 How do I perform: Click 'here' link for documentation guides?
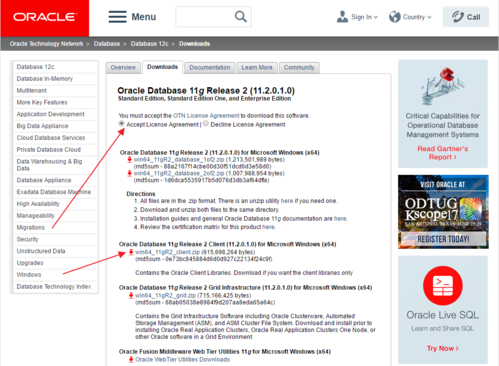pyautogui.click(x=340, y=219)
